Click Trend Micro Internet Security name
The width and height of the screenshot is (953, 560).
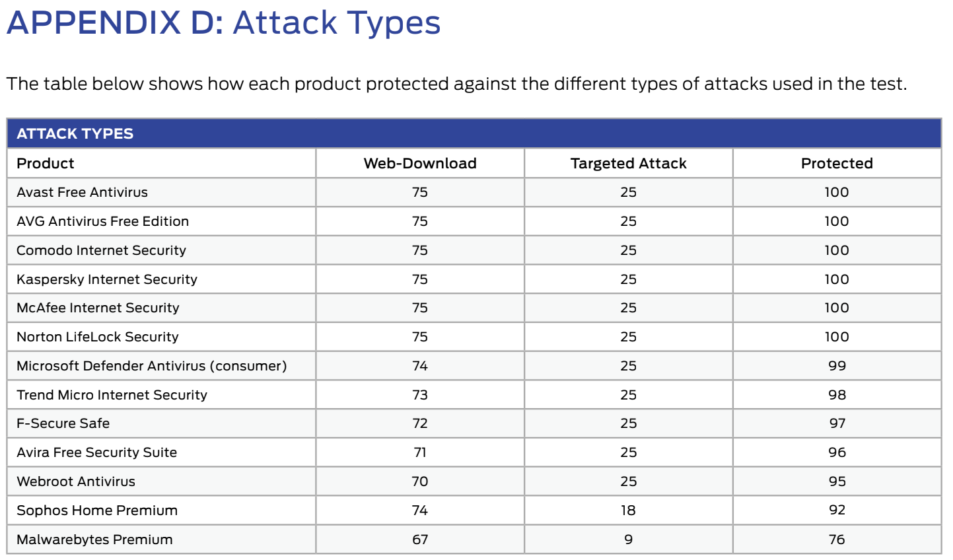(x=112, y=395)
